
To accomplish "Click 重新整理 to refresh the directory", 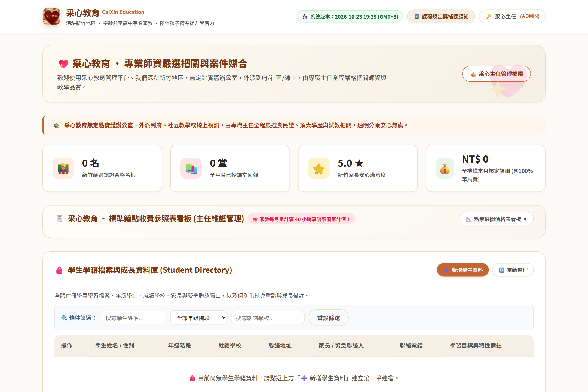I will click(513, 270).
